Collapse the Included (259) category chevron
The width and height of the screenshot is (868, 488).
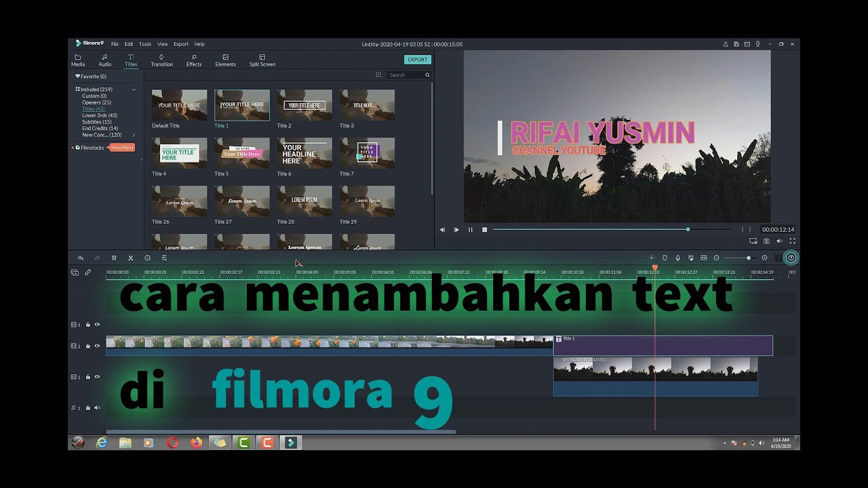pyautogui.click(x=134, y=89)
